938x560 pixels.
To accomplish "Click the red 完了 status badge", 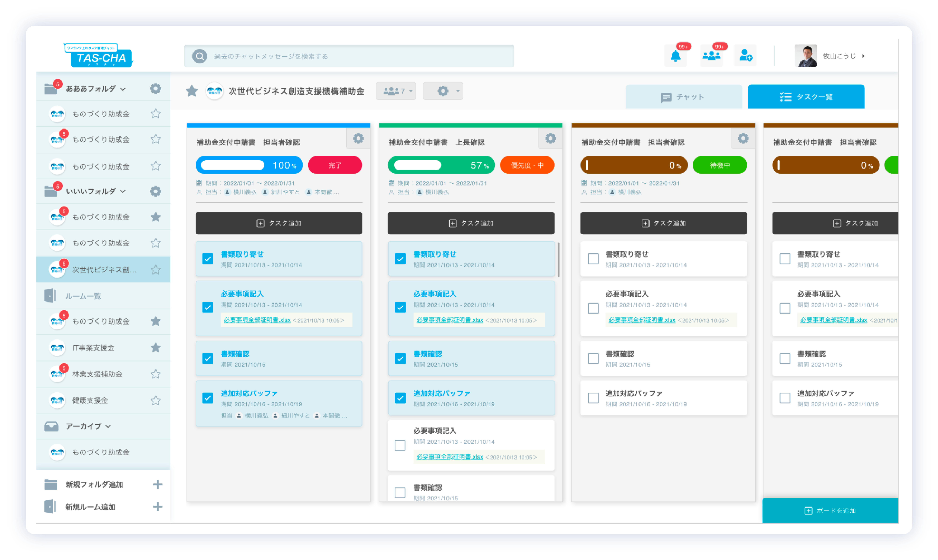I will pos(335,165).
